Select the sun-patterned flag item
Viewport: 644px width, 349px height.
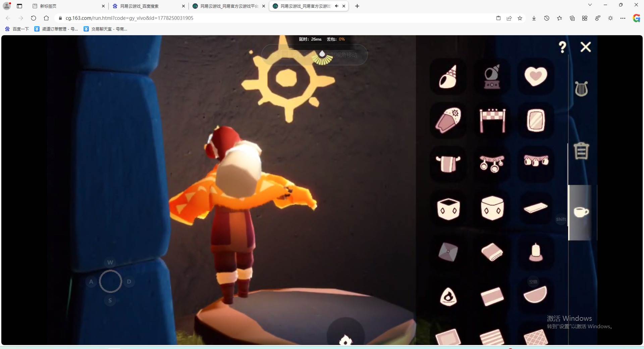(448, 120)
